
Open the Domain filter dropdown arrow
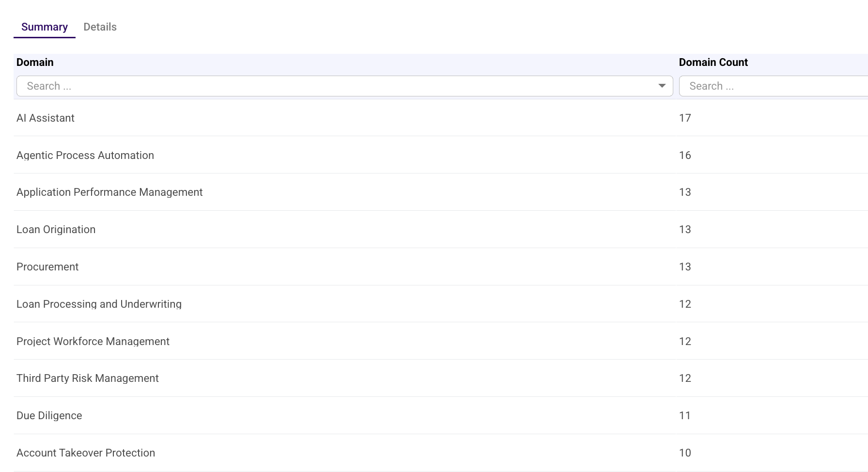coord(662,86)
